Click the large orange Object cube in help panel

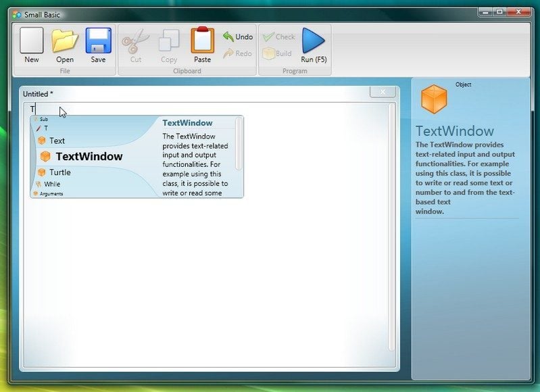(x=434, y=99)
